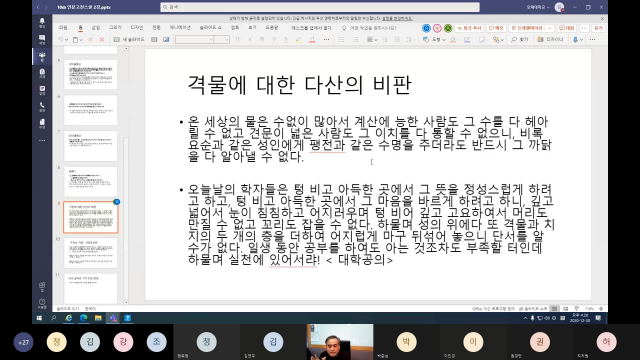Open the font size combo box
This screenshot has width=640, height=360.
point(221,40)
